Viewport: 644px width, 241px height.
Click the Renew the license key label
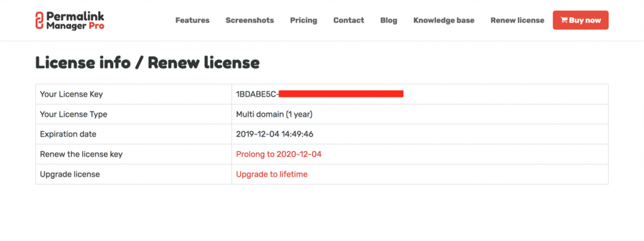click(x=81, y=154)
